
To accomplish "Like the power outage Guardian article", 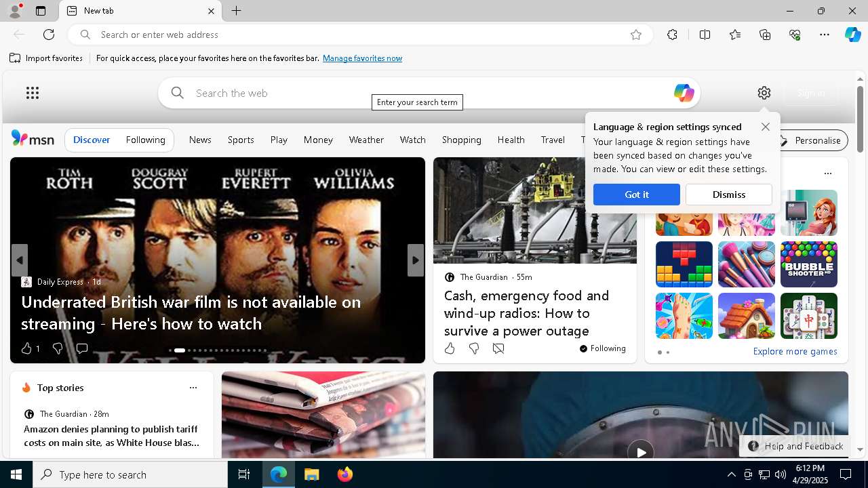I will pyautogui.click(x=450, y=348).
